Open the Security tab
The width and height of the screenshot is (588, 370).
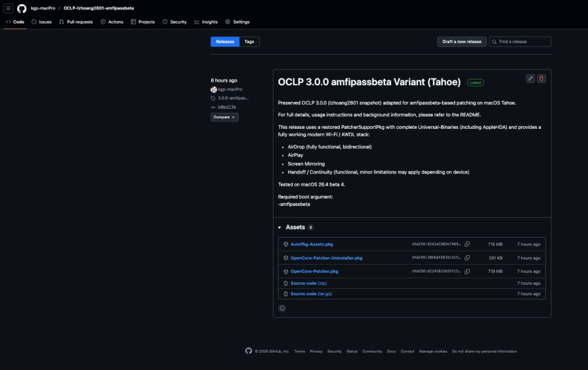[x=175, y=22]
